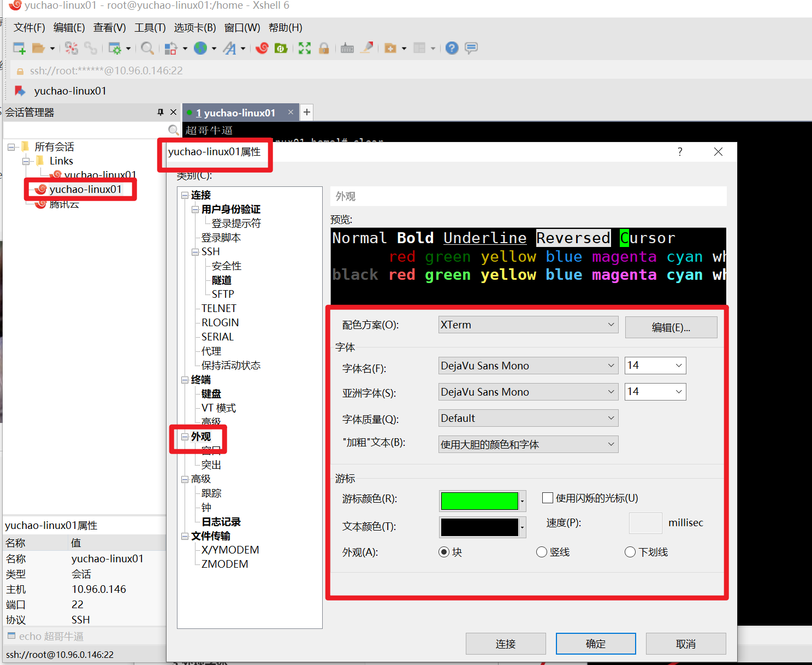812x665 pixels.
Task: Select the underline (下划线) cursor radio
Action: [x=630, y=552]
